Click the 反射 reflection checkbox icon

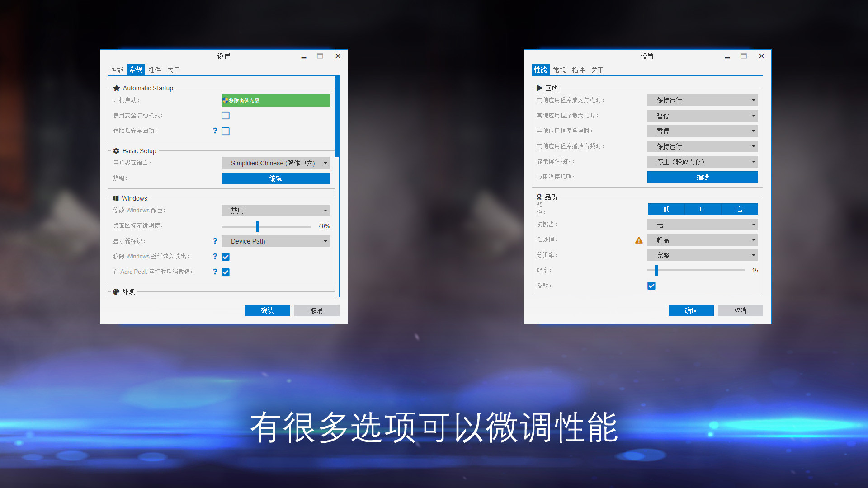651,286
